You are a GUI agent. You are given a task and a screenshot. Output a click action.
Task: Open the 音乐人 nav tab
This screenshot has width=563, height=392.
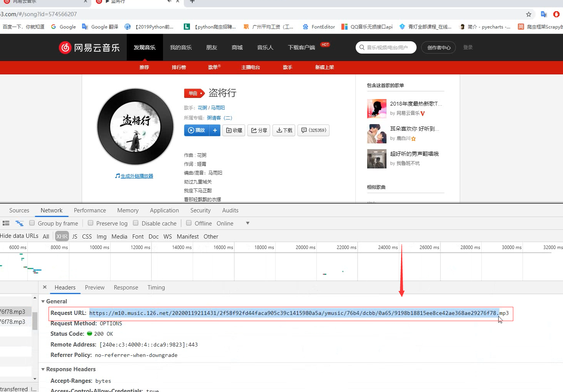[265, 47]
